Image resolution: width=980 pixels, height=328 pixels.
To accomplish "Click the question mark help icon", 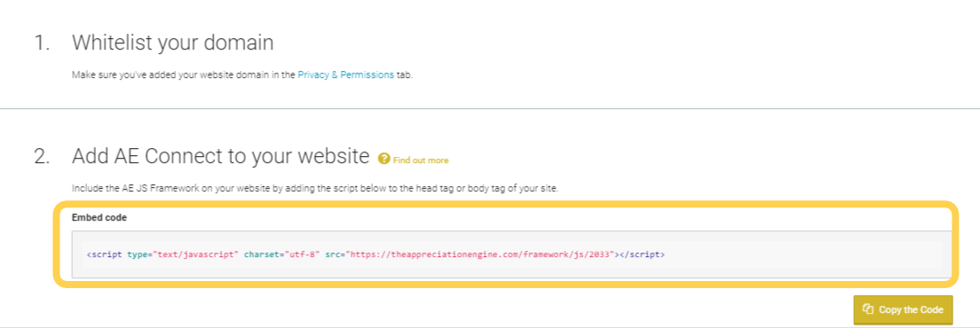I will tap(384, 160).
